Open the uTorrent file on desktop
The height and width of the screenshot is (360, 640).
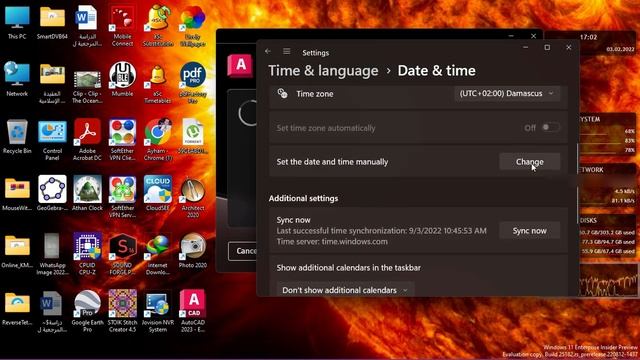193,137
